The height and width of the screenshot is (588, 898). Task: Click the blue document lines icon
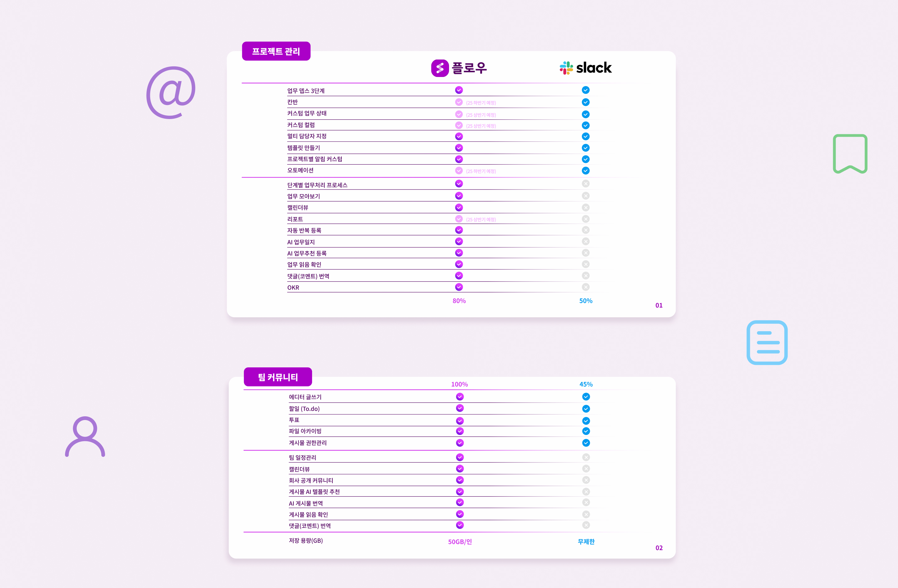[767, 342]
